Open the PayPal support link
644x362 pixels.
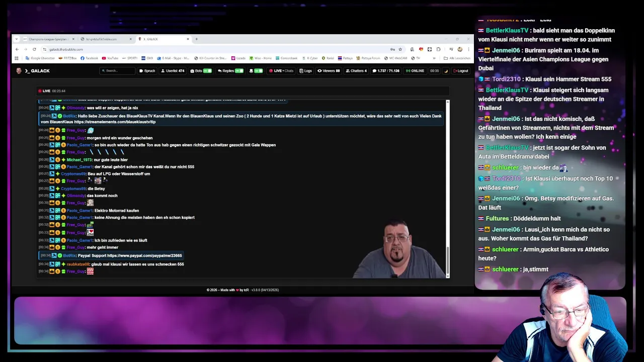point(144,255)
